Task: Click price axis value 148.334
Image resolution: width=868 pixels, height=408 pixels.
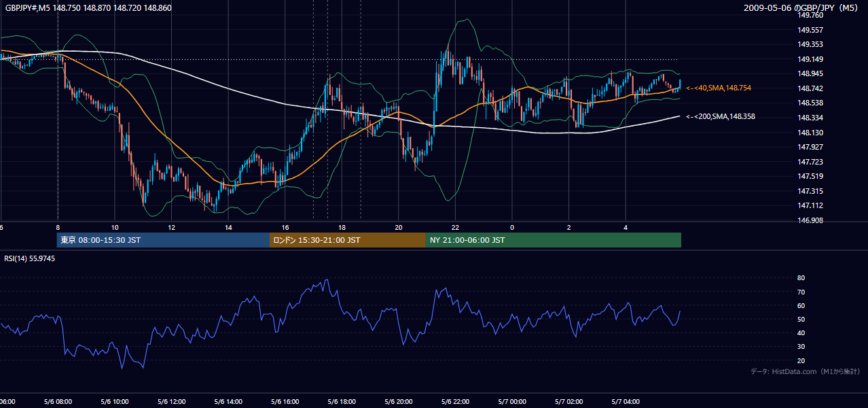Action: (x=810, y=118)
